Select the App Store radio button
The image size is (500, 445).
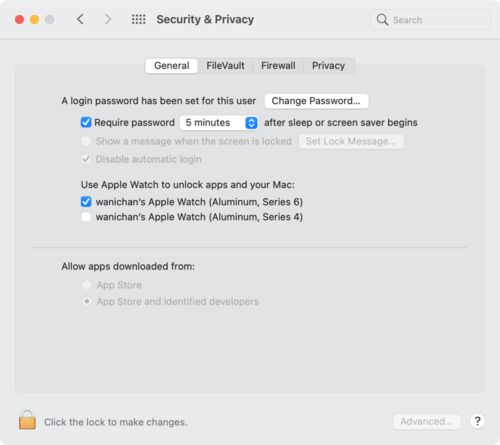[87, 285]
